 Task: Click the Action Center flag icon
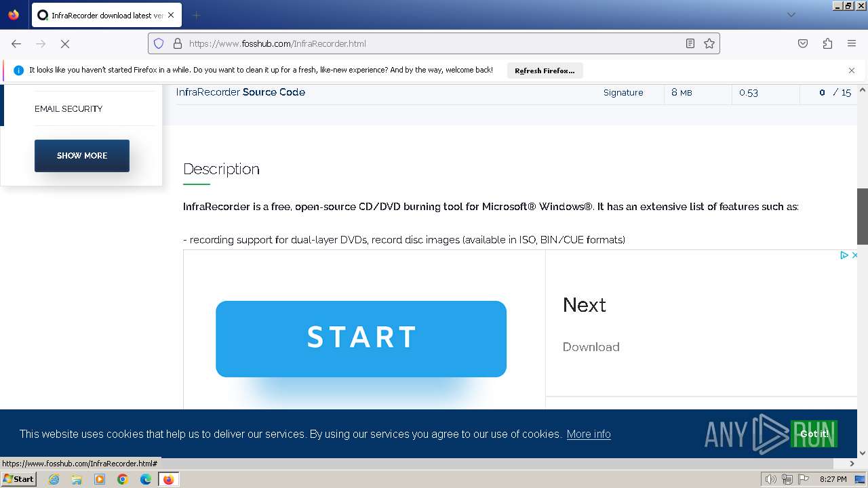click(x=803, y=479)
